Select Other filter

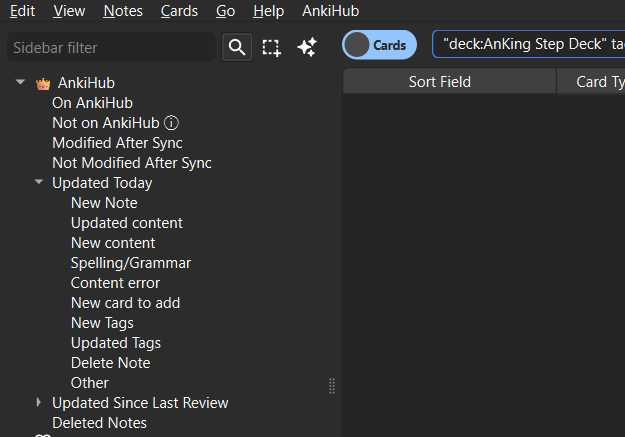click(x=89, y=383)
